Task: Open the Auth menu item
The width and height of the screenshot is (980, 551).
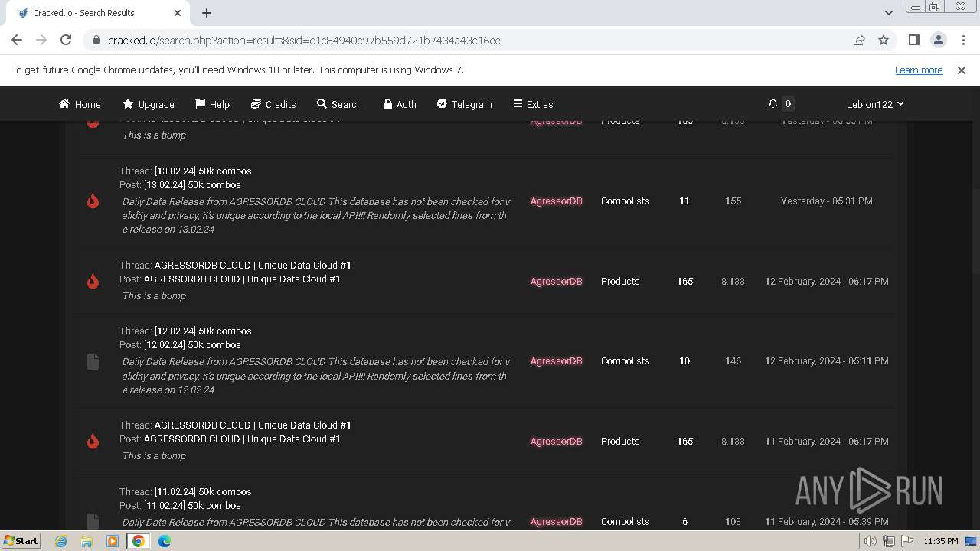Action: 400,104
